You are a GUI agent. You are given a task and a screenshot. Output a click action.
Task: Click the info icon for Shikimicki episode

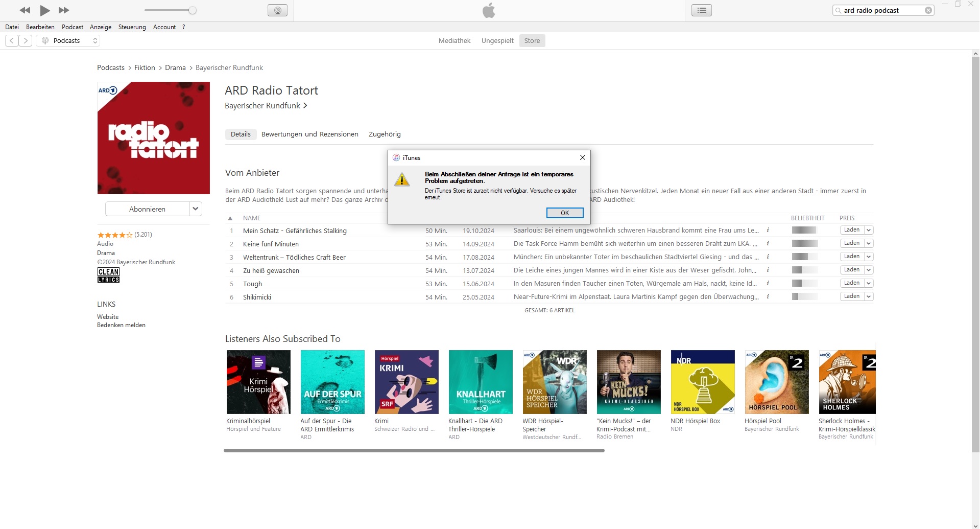click(x=768, y=296)
